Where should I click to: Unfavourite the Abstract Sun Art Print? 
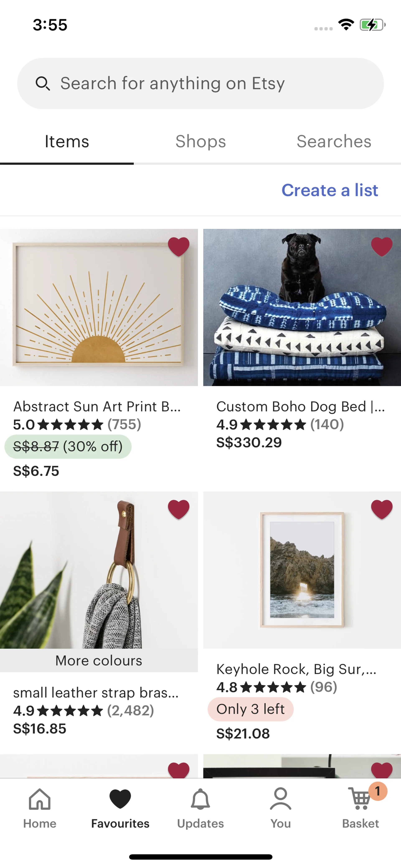coord(179,247)
